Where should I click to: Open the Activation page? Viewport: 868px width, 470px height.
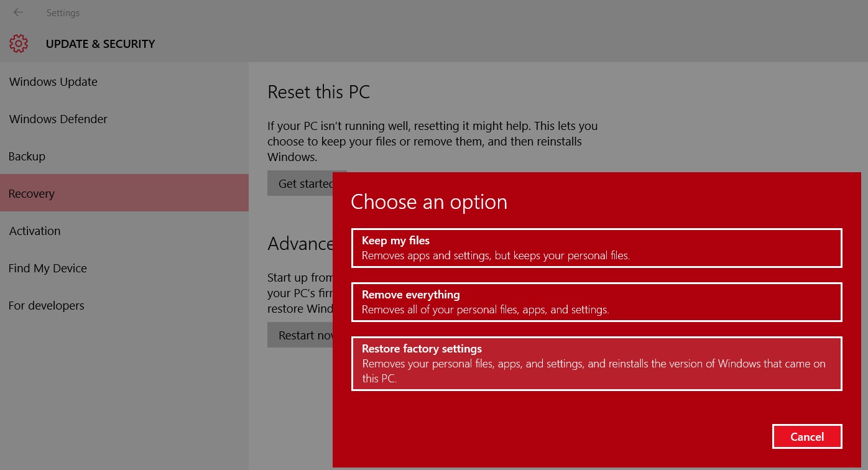pos(35,231)
